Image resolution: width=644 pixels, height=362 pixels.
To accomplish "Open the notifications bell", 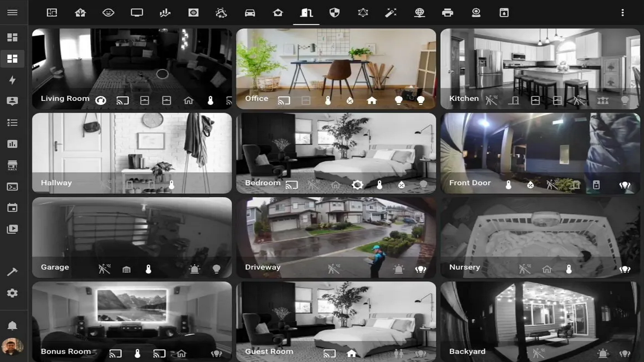I will point(12,325).
